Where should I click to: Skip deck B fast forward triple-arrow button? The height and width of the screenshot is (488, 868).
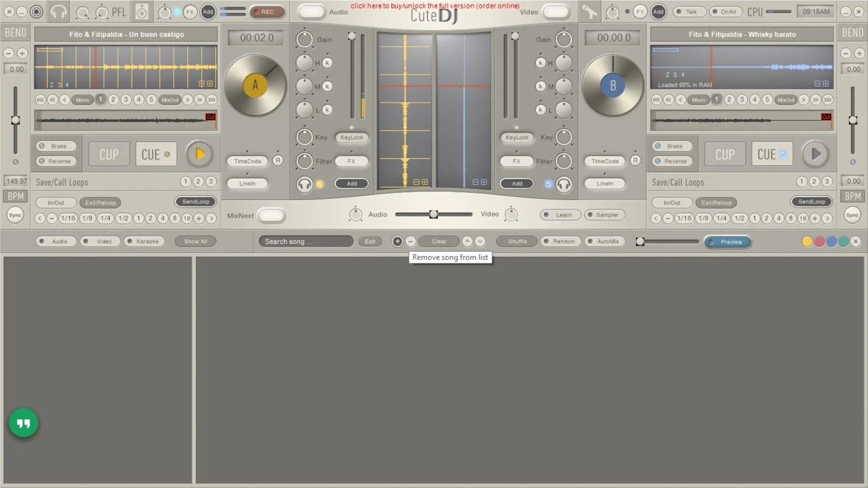[x=828, y=99]
